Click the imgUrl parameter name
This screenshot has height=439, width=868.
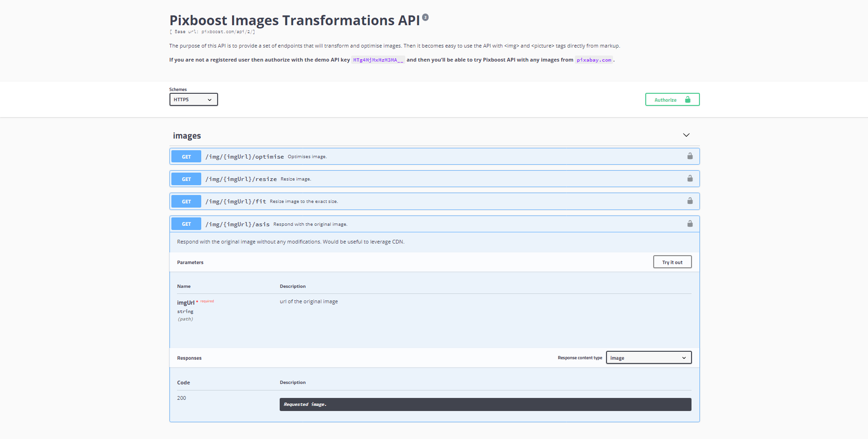pyautogui.click(x=186, y=303)
